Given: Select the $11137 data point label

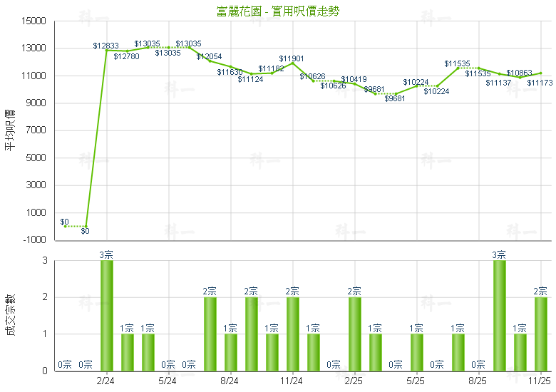Looking at the screenshot, I should coord(498,83).
